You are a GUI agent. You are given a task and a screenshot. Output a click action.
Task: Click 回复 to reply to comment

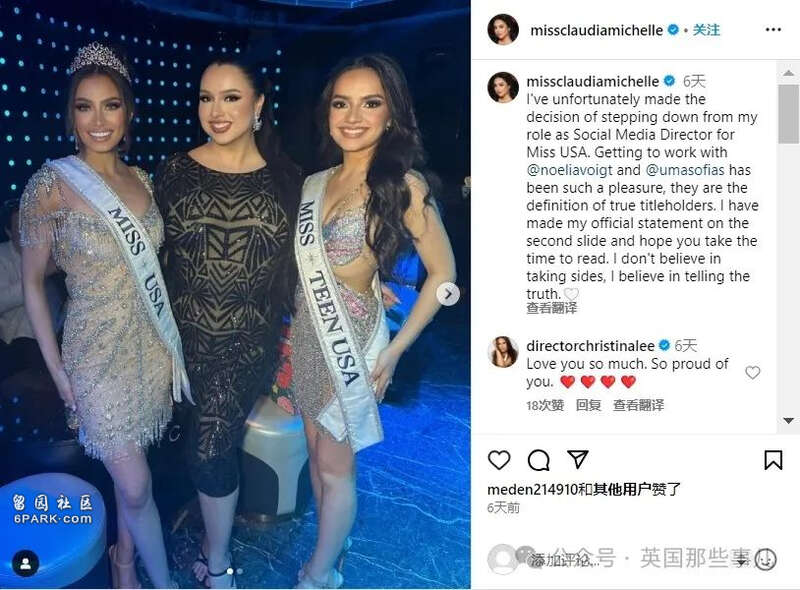588,405
